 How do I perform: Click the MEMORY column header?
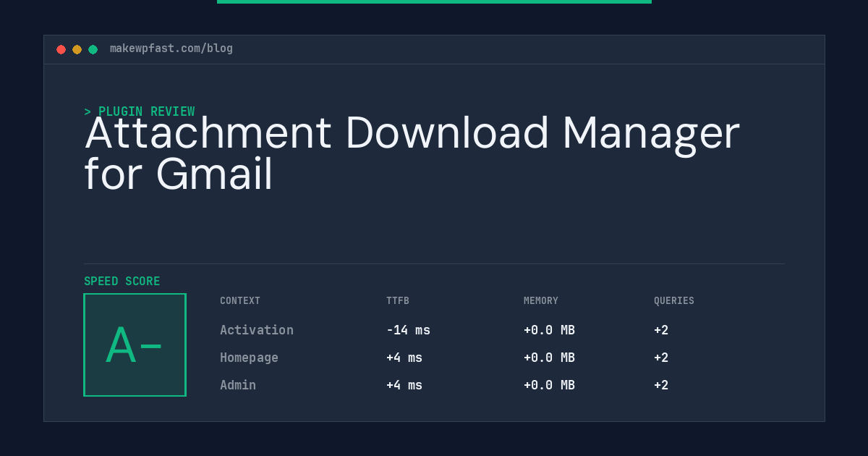pyautogui.click(x=541, y=301)
